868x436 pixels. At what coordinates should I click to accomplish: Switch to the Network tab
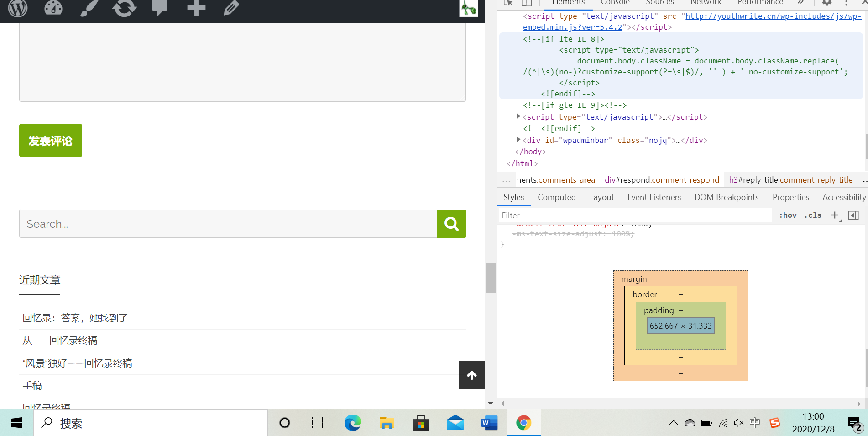(706, 3)
